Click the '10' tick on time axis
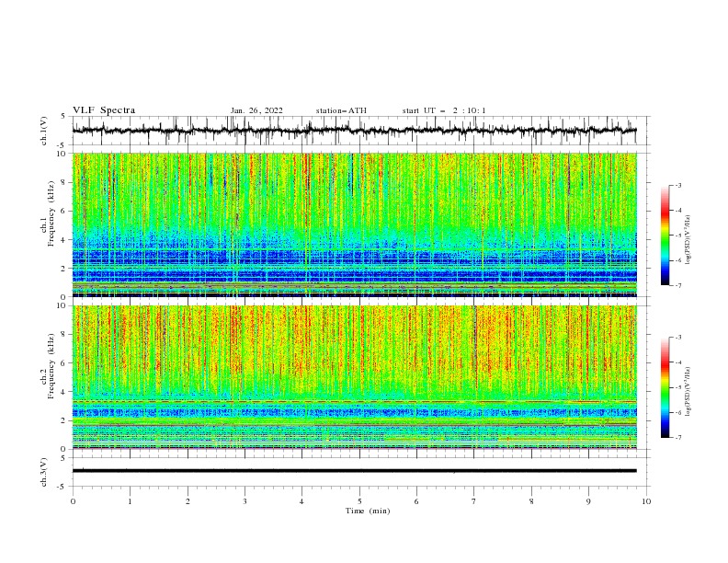728x563 pixels. 646,501
